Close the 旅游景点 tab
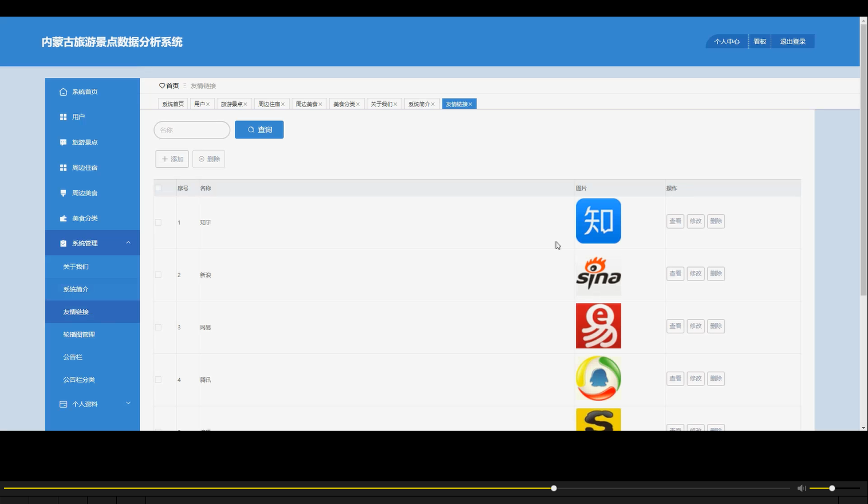Image resolution: width=868 pixels, height=504 pixels. click(x=246, y=104)
